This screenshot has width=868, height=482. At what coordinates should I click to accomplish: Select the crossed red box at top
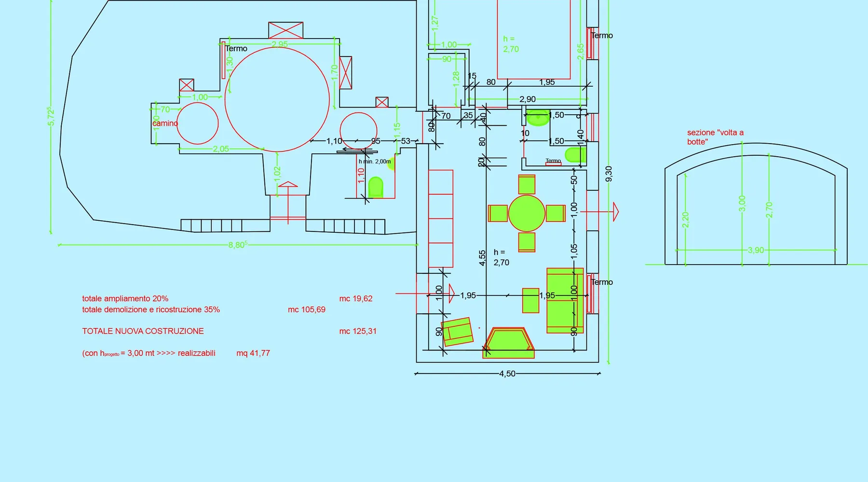(x=285, y=30)
